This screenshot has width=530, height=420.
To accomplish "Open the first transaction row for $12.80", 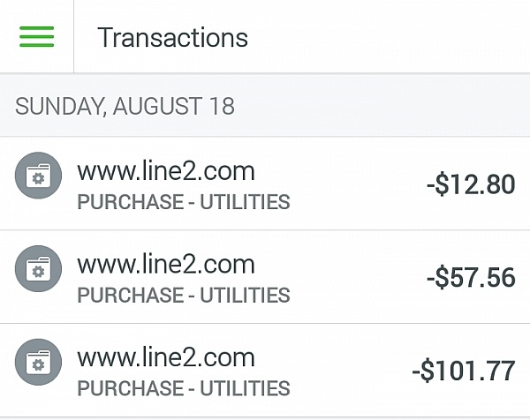I will tap(265, 184).
